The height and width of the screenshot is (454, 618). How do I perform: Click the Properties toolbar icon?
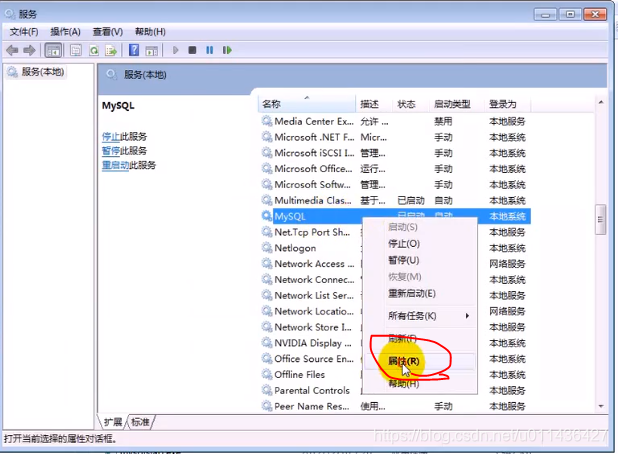point(76,50)
